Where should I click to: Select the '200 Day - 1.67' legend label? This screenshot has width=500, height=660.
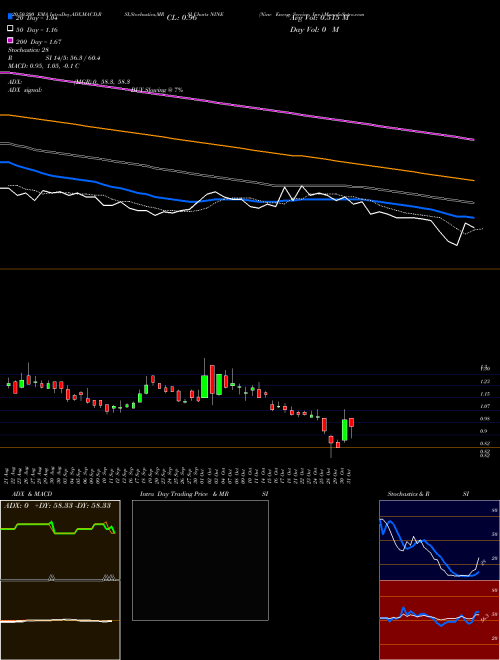coord(39,42)
